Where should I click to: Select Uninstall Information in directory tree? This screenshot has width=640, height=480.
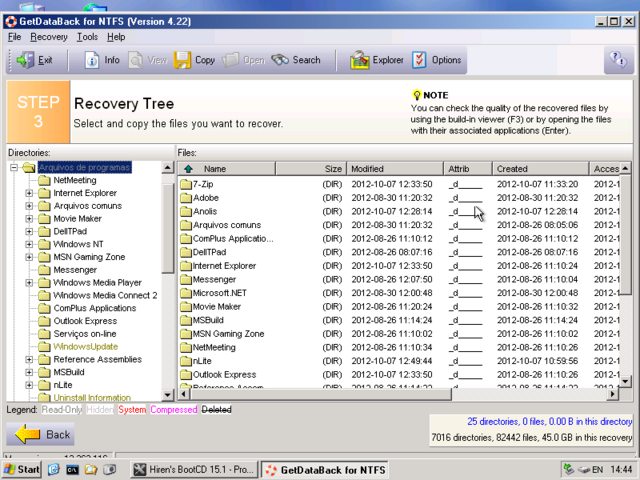(x=92, y=398)
